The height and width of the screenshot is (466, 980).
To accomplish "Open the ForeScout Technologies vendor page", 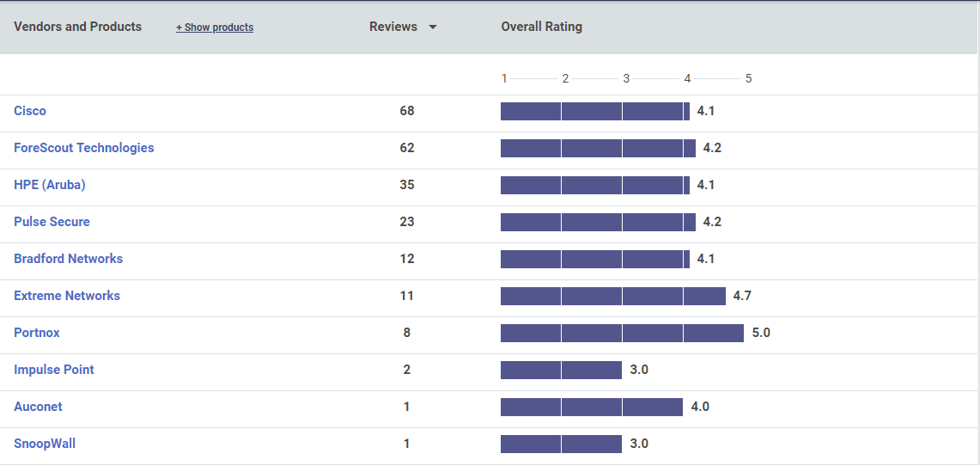I will (84, 148).
